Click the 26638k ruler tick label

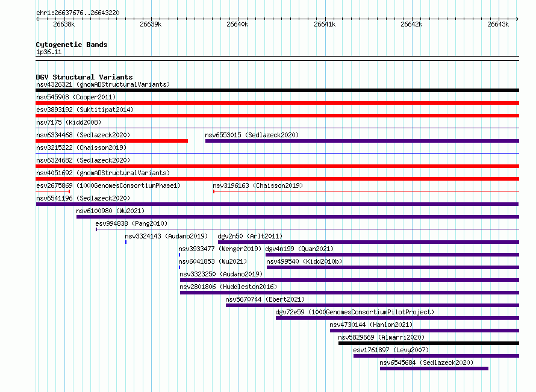pyautogui.click(x=64, y=25)
